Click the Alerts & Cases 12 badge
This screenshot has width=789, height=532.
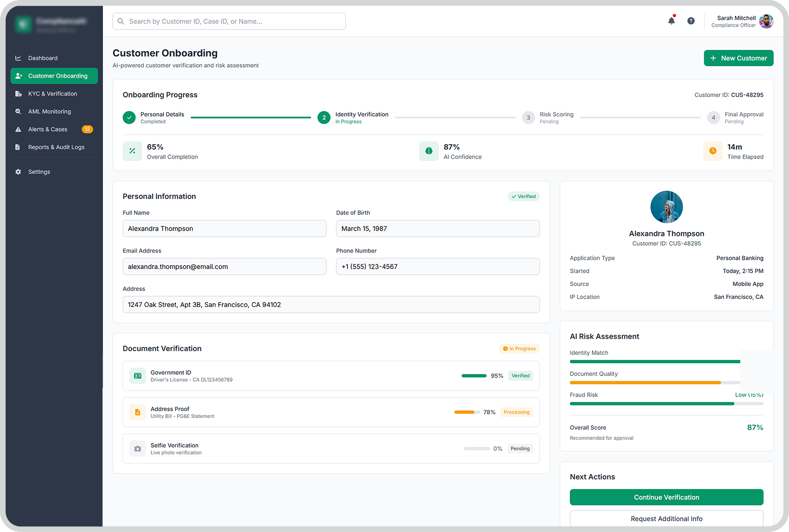(88, 129)
